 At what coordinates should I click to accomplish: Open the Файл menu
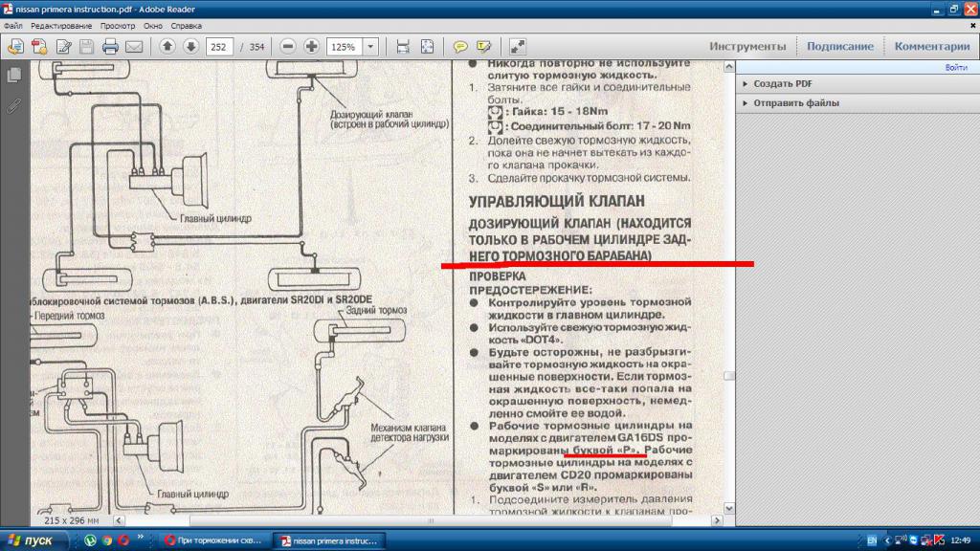[13, 26]
